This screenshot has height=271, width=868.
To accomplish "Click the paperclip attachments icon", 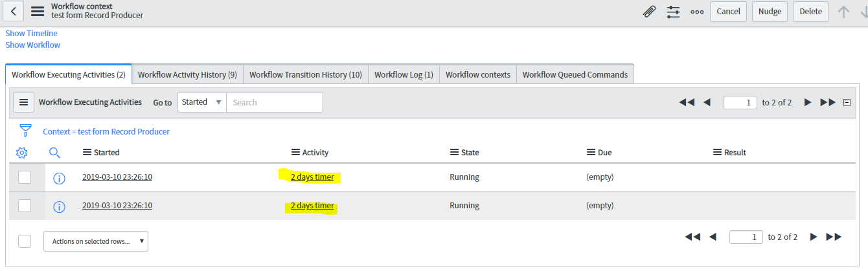I will tap(649, 12).
